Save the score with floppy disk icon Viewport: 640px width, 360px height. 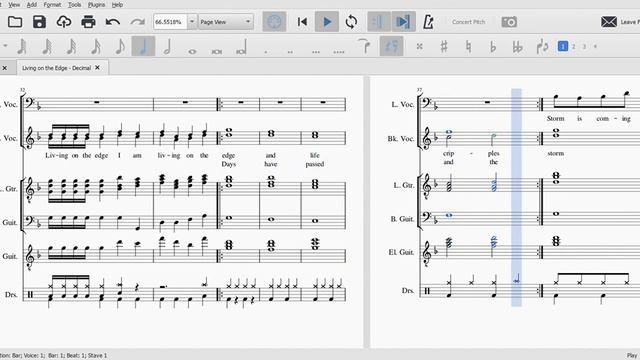click(39, 22)
